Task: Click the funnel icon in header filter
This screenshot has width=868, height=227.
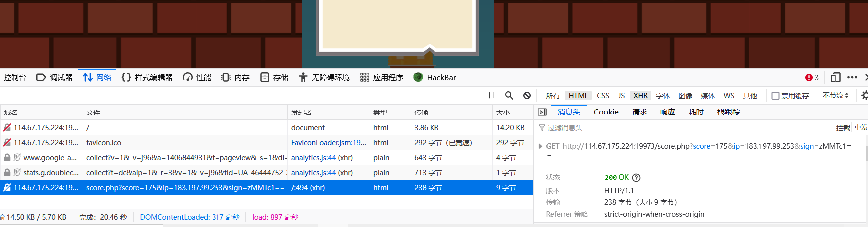Action: tap(542, 128)
